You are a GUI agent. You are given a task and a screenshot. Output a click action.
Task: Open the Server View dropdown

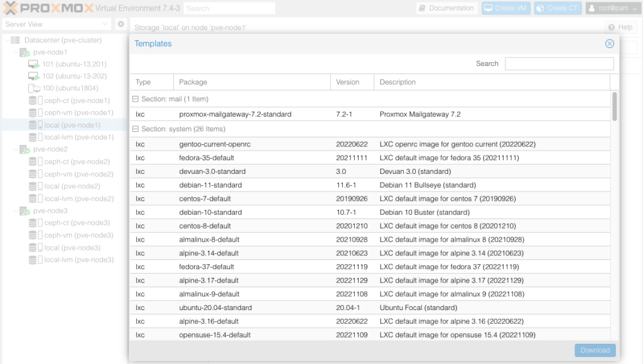(105, 24)
